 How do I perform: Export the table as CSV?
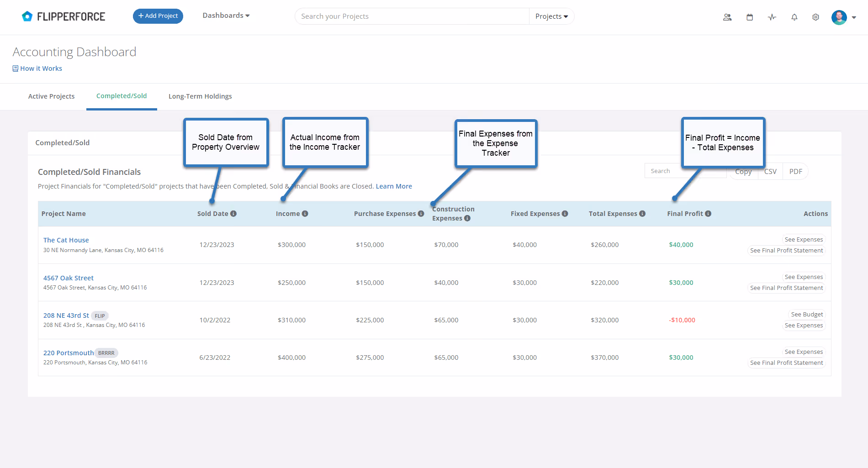(770, 172)
